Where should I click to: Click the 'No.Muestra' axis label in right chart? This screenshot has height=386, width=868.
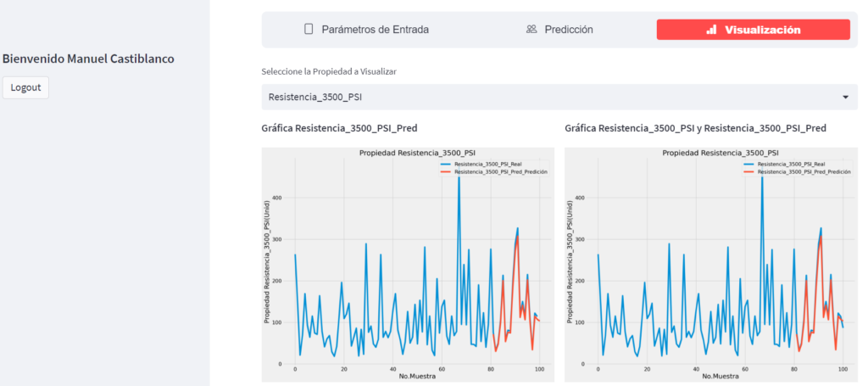coord(721,376)
